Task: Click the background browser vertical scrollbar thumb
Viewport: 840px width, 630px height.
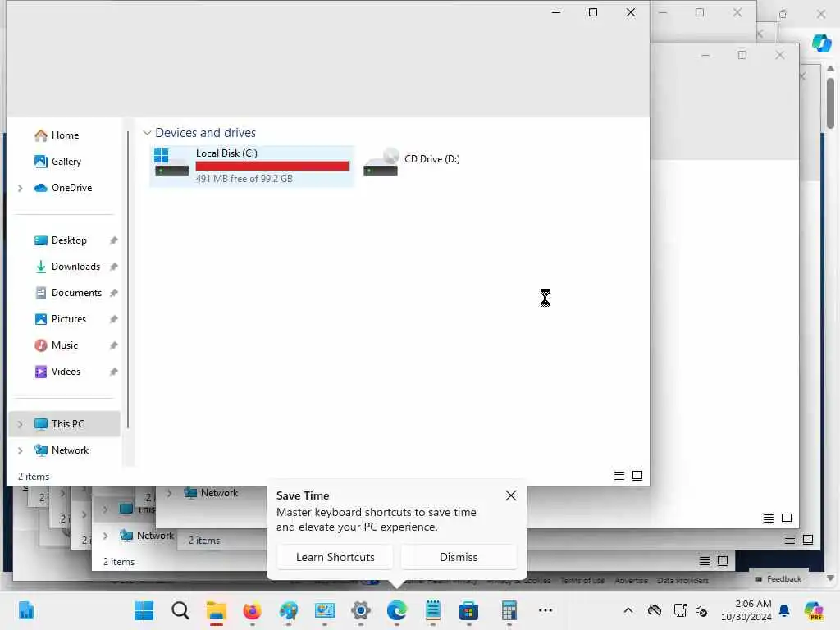Action: (830, 103)
